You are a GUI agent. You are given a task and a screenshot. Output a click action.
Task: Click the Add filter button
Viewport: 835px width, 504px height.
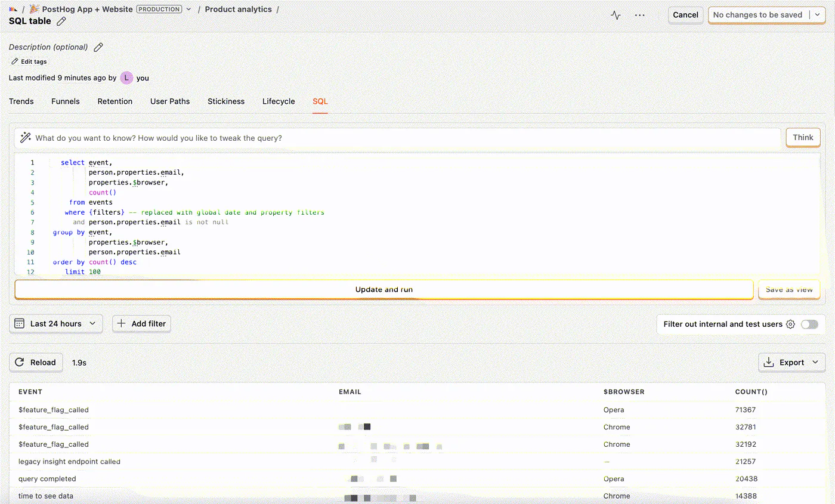[141, 323]
